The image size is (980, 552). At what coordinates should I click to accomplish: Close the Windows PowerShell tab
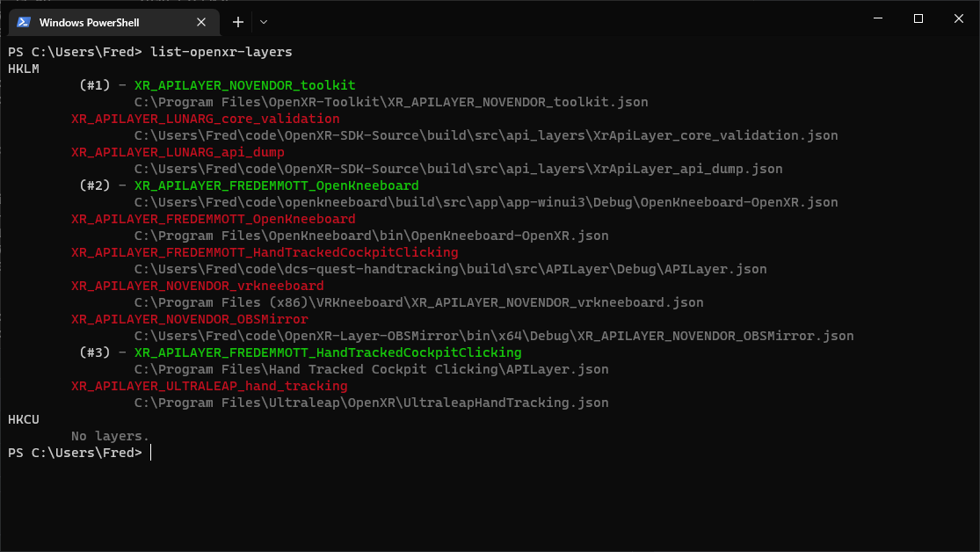coord(201,22)
